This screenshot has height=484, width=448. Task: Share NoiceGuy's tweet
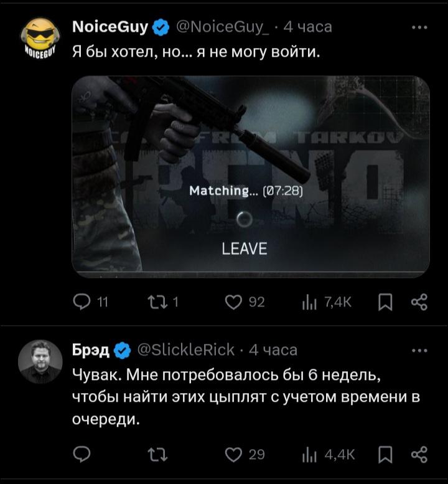click(419, 302)
